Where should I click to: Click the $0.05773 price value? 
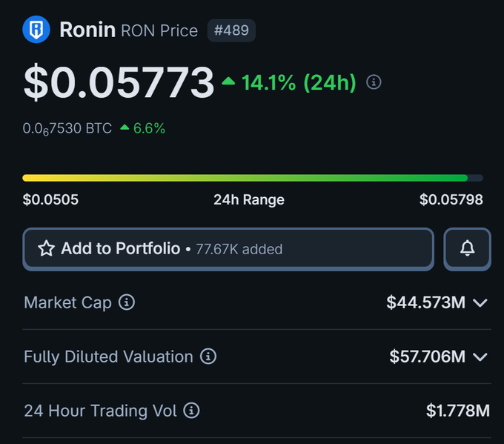pyautogui.click(x=119, y=82)
